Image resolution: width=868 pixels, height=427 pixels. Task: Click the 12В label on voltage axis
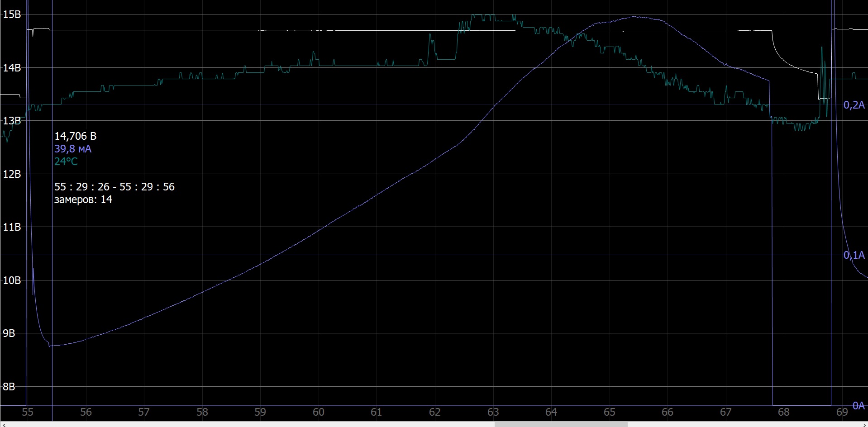tap(12, 174)
